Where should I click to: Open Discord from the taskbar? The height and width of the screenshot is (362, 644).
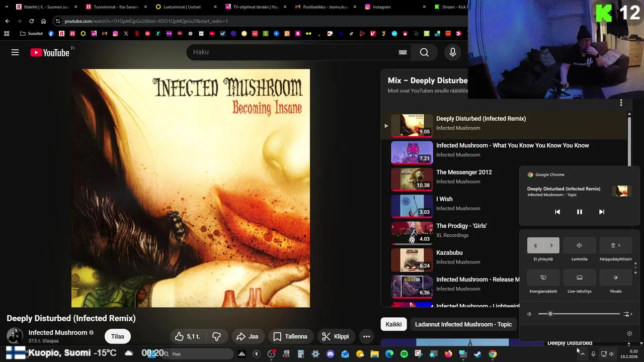[x=330, y=354]
